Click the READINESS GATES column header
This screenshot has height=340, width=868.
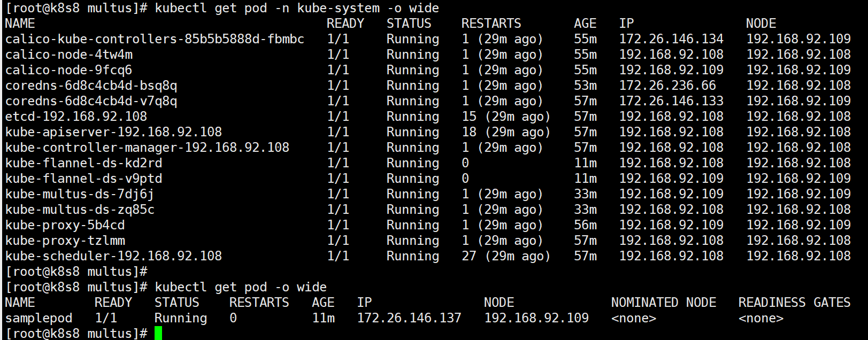pyautogui.click(x=794, y=303)
